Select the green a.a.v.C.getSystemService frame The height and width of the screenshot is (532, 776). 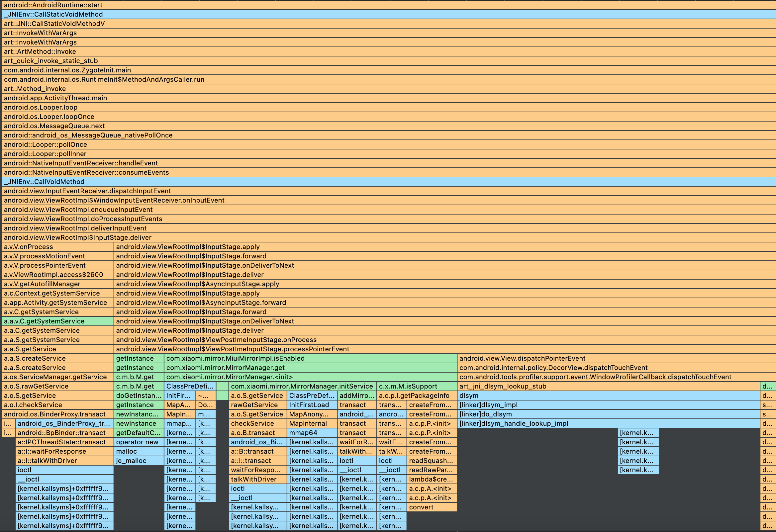tap(57, 321)
